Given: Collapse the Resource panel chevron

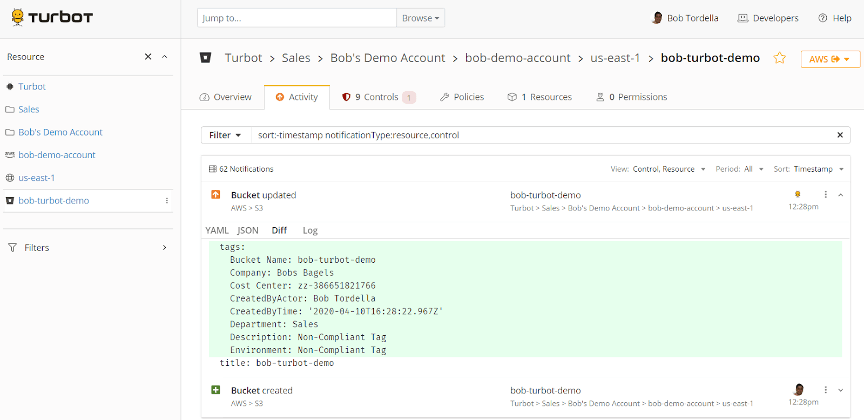Looking at the screenshot, I should point(164,57).
